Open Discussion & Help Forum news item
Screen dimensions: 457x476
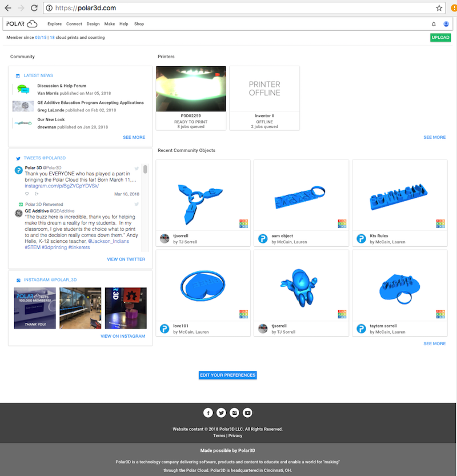coord(62,86)
